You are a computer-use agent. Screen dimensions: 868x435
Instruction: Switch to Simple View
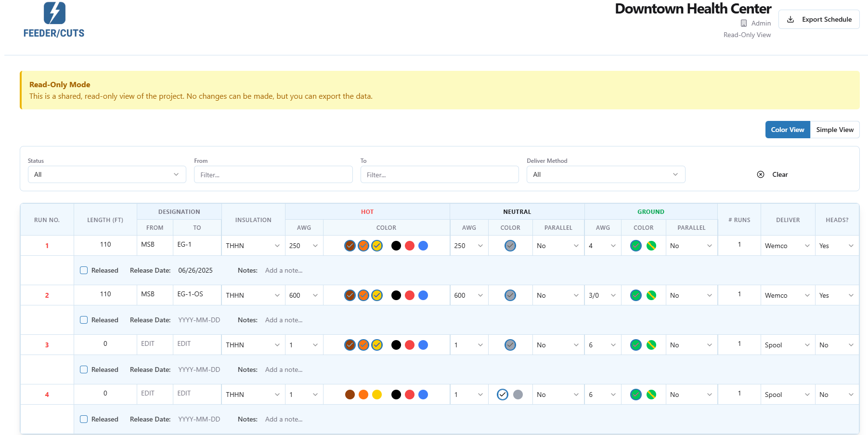835,129
